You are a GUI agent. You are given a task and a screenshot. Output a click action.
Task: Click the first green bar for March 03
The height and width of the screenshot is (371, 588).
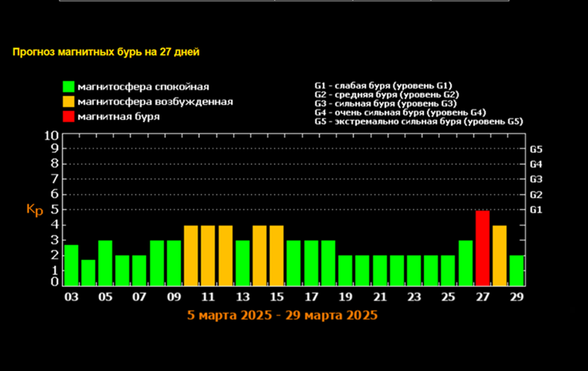click(71, 265)
